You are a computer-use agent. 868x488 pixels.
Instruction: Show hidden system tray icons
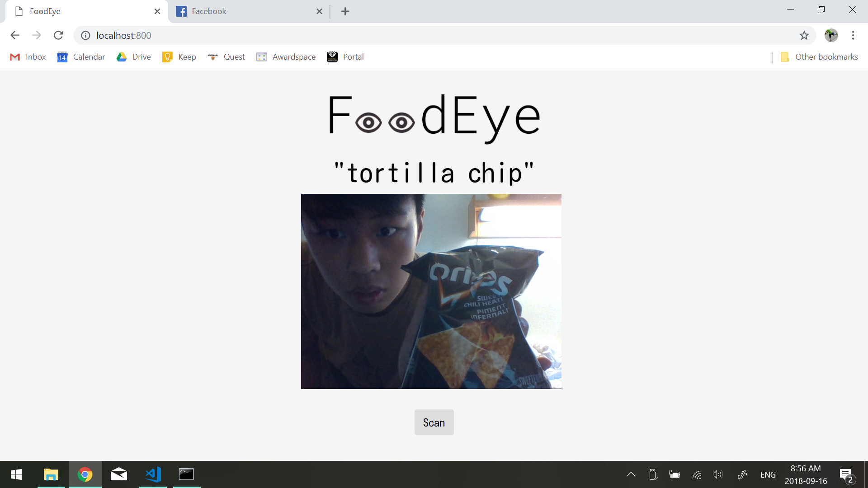[631, 474]
